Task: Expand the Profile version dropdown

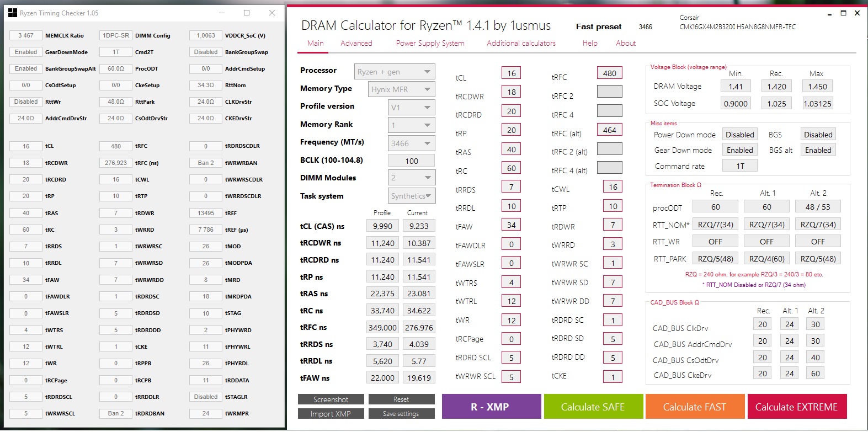Action: (412, 107)
